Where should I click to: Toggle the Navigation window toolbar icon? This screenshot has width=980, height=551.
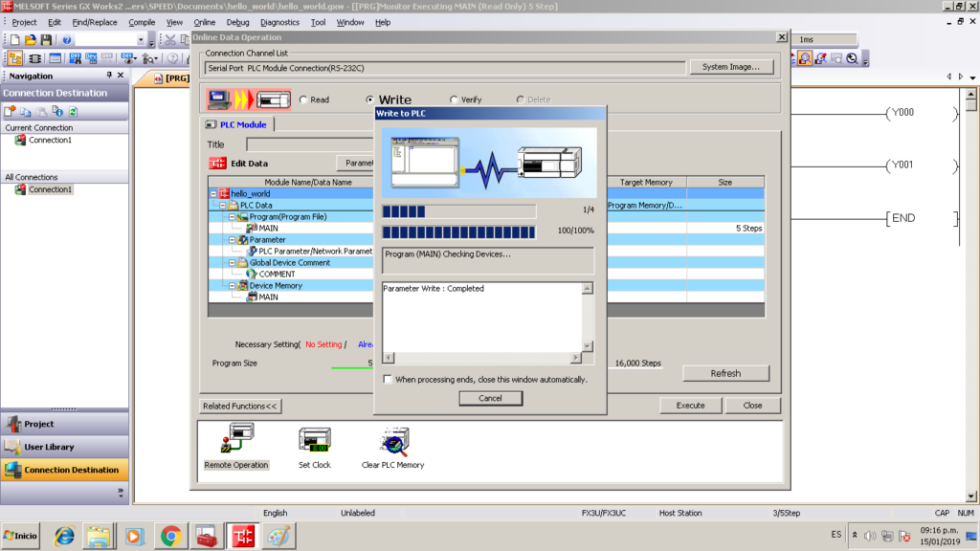[15, 58]
